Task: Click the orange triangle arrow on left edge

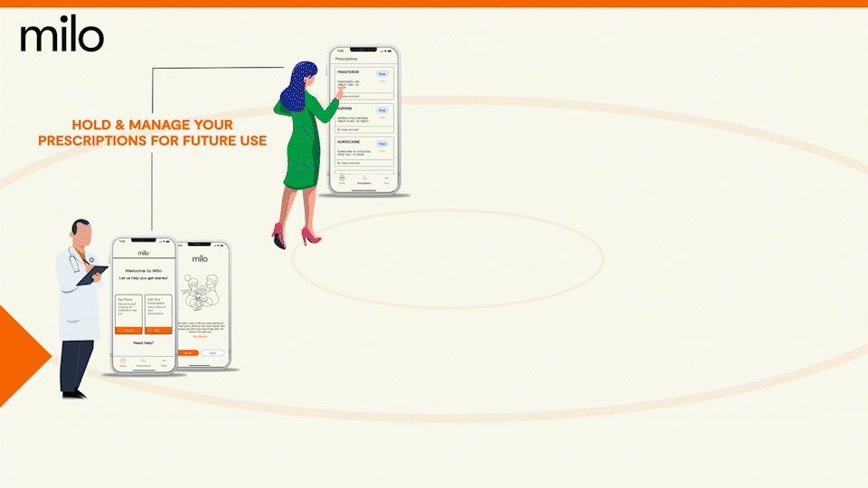Action: (25, 356)
